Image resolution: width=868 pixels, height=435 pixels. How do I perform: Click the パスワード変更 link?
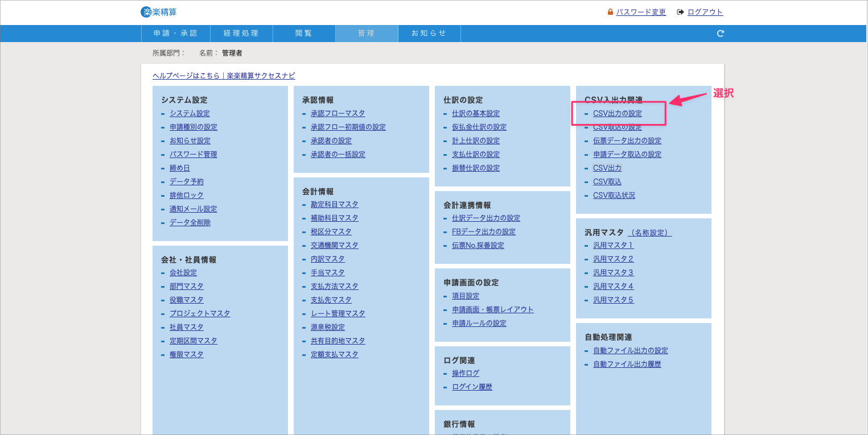click(641, 12)
